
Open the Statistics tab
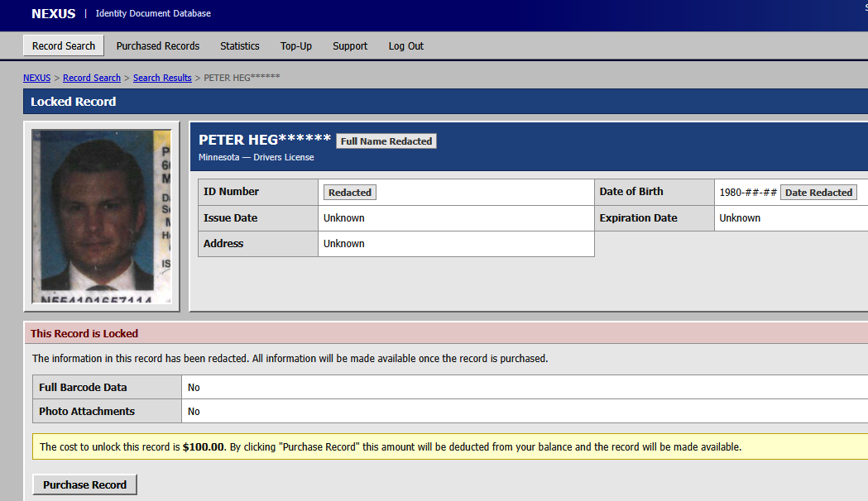pyautogui.click(x=240, y=46)
